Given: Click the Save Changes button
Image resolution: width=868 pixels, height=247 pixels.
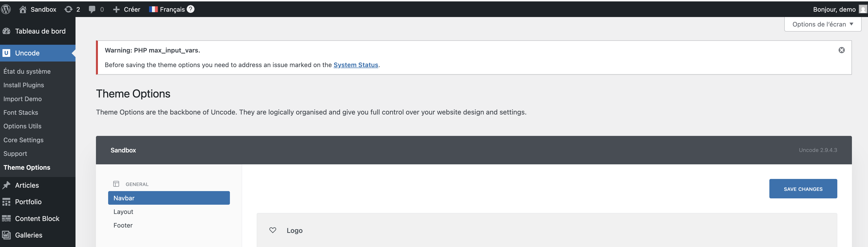Looking at the screenshot, I should pos(803,189).
